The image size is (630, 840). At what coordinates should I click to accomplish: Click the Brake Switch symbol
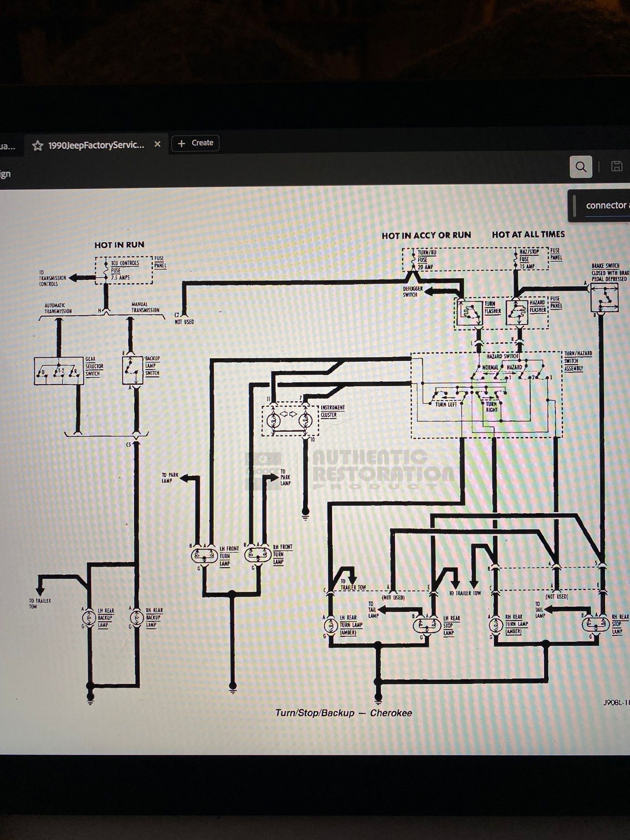(x=604, y=297)
